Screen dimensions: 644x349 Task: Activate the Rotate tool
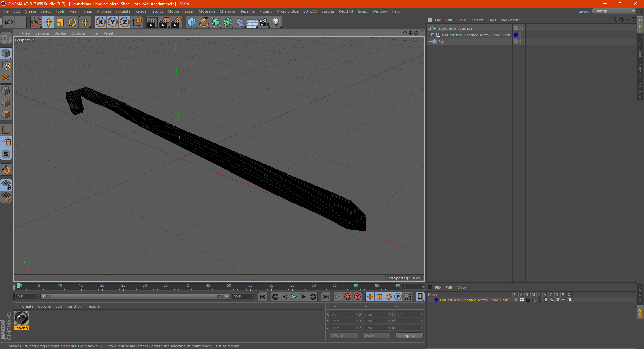(72, 22)
